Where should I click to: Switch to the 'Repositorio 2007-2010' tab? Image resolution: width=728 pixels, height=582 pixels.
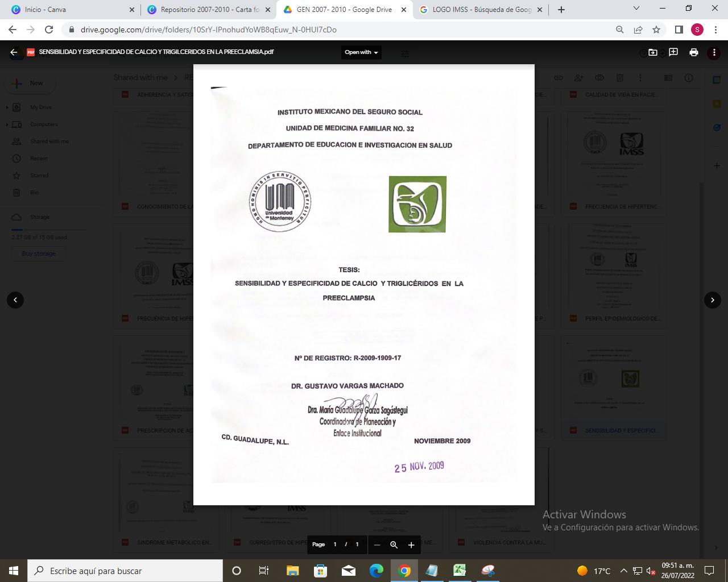[x=208, y=10]
